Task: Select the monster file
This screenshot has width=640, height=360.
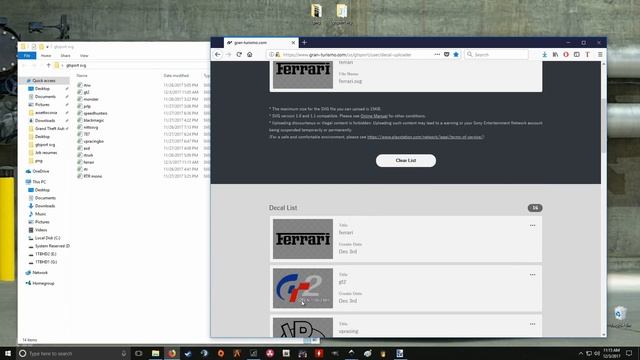Action: (x=91, y=99)
